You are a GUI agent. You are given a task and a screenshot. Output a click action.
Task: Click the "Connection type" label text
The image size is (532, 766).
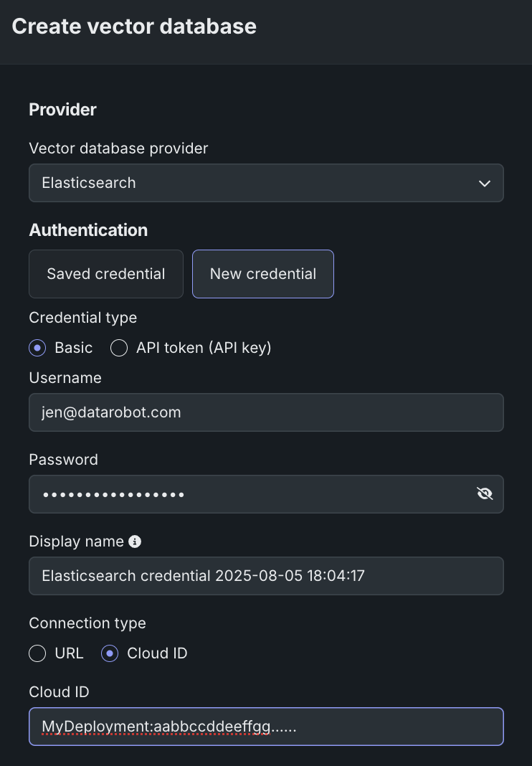pyautogui.click(x=87, y=623)
